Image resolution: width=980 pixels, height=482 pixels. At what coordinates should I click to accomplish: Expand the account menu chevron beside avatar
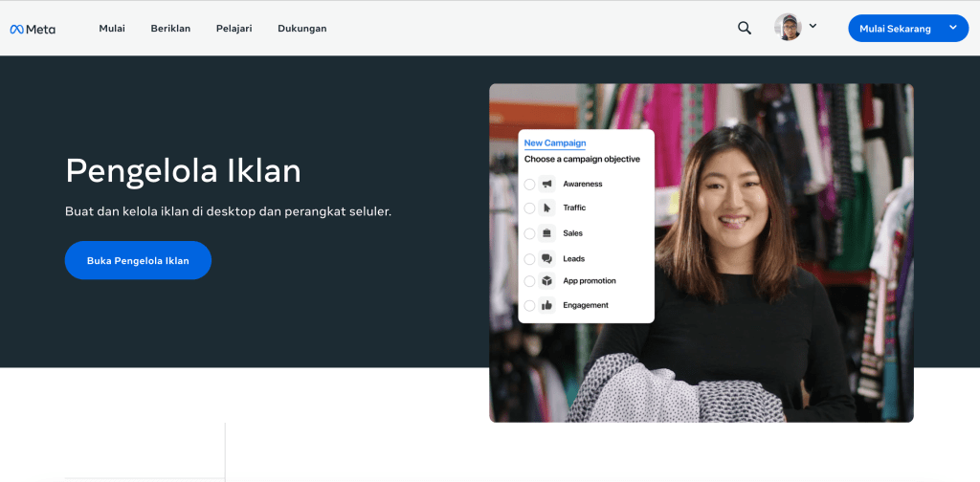pyautogui.click(x=813, y=26)
